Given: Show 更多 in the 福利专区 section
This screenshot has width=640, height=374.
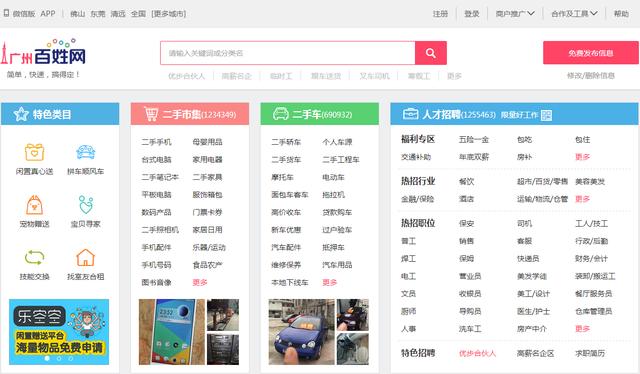Looking at the screenshot, I should pyautogui.click(x=582, y=157).
